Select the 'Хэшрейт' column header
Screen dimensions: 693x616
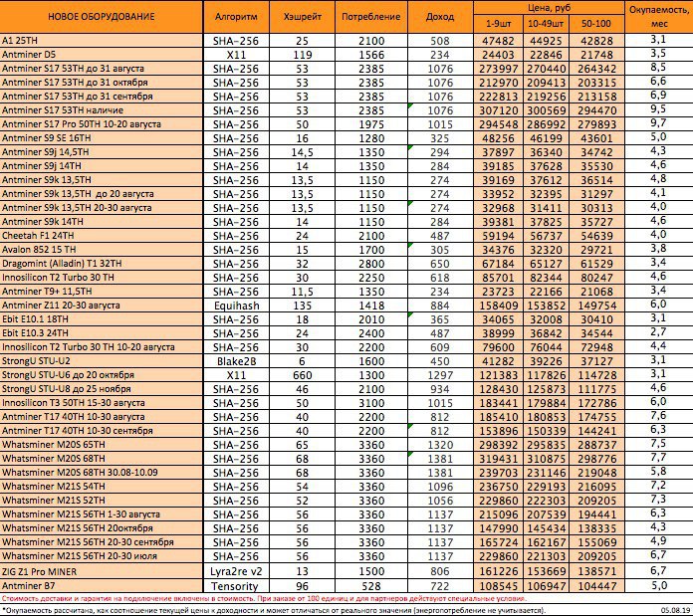click(303, 17)
